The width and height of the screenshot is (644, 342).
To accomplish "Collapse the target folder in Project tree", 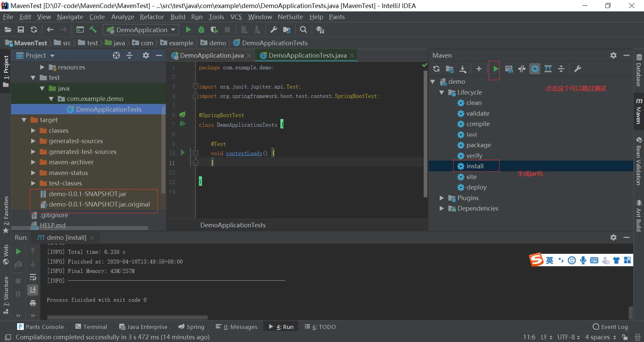I will [x=24, y=120].
